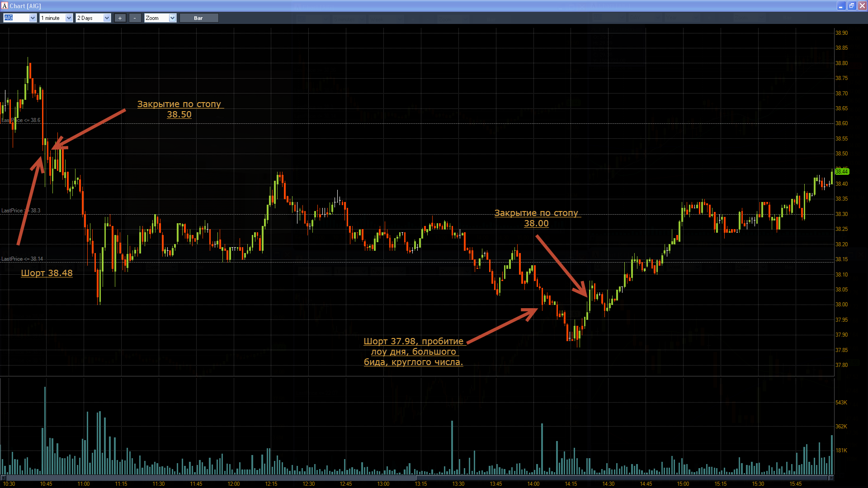This screenshot has height=488, width=868.
Task: Close the Chart [AIG] window
Action: click(x=862, y=6)
